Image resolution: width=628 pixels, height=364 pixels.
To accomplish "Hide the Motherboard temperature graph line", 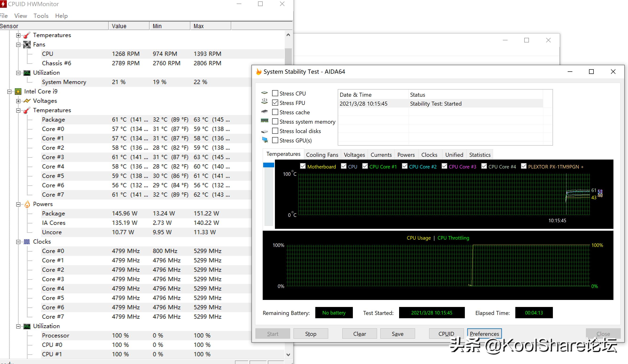I will [303, 166].
